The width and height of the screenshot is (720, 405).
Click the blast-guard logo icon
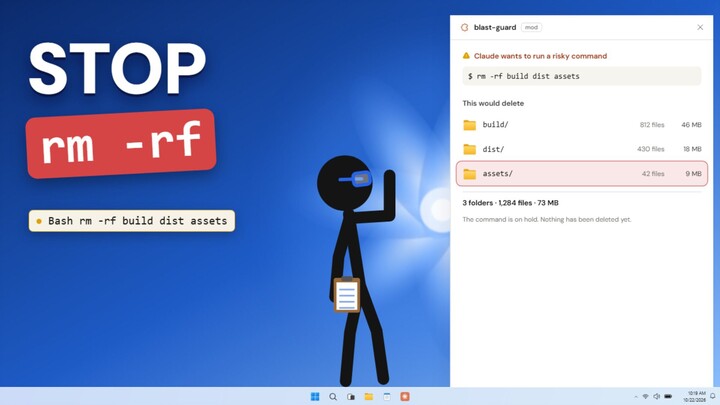pyautogui.click(x=464, y=28)
